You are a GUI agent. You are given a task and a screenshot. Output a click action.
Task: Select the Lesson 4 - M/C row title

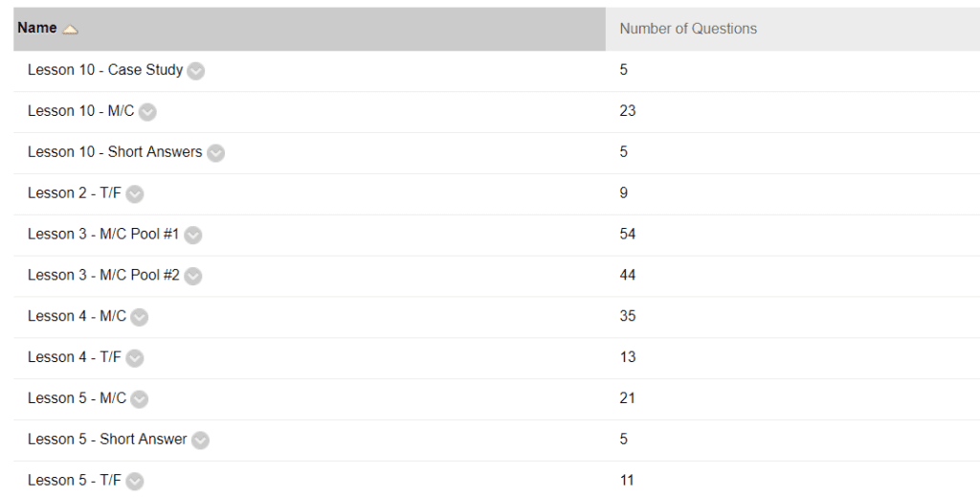[77, 316]
